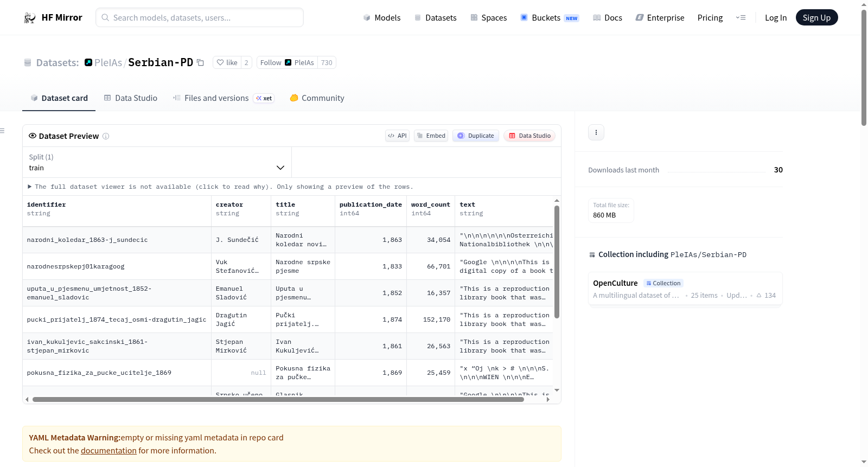Viewport: 868px width, 467px height.
Task: Open Docs in the top navigation
Action: point(607,18)
